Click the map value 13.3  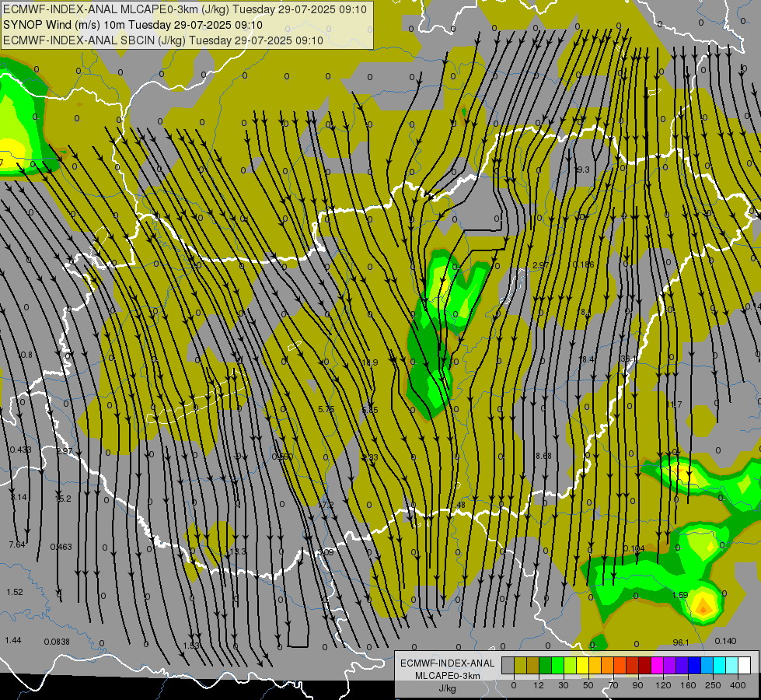238,551
